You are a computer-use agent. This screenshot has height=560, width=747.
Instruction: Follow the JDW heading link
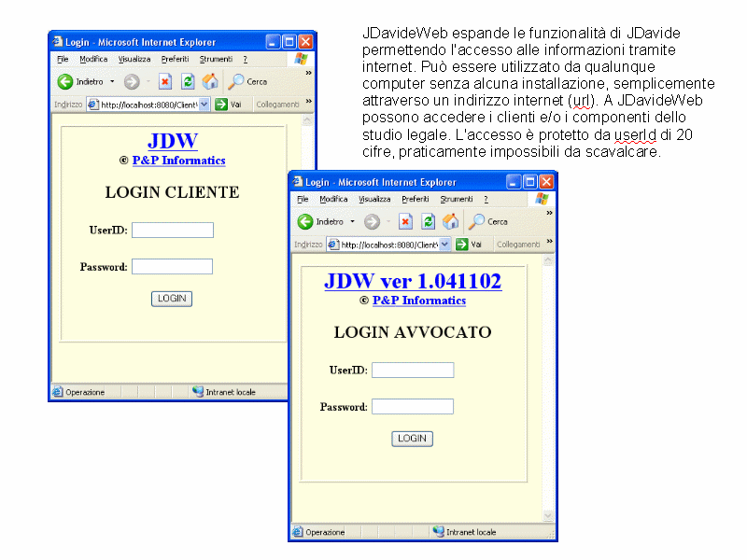pos(173,141)
